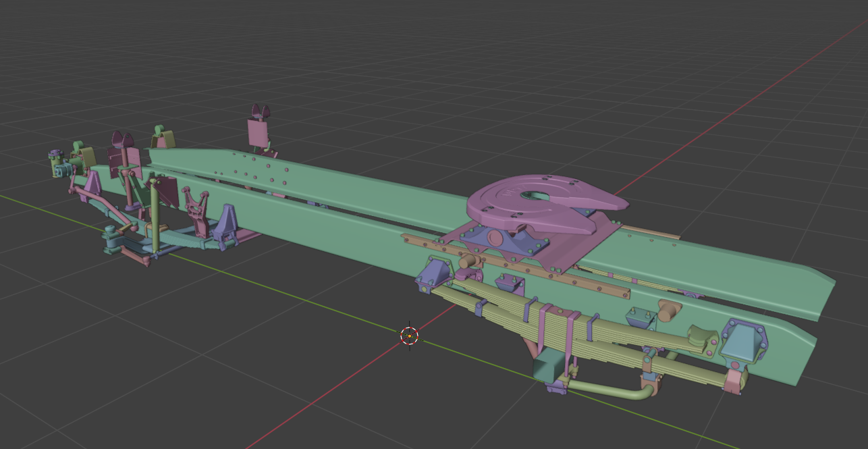Image resolution: width=868 pixels, height=449 pixels.
Task: Click the 3D cursor at the origin
Action: [x=410, y=335]
